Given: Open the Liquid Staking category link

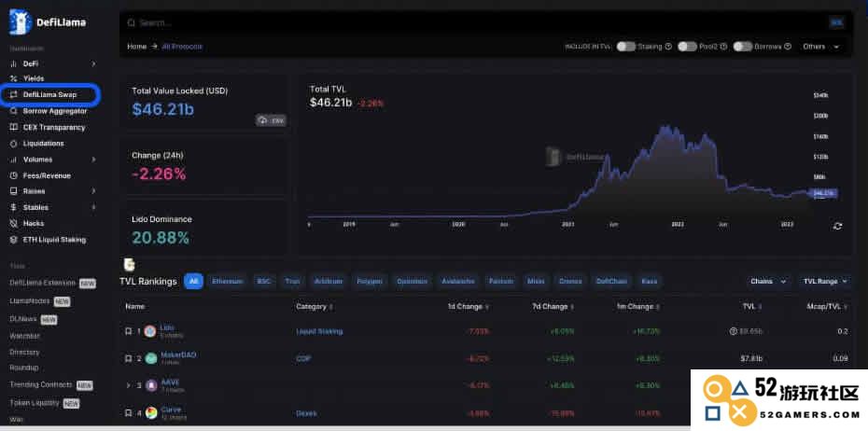Looking at the screenshot, I should click(319, 331).
